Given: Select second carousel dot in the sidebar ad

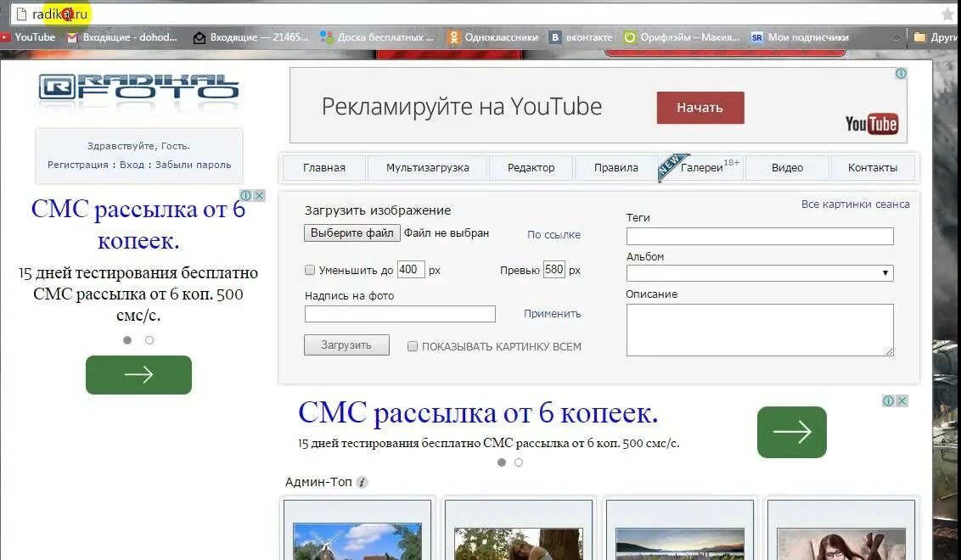Looking at the screenshot, I should point(149,340).
